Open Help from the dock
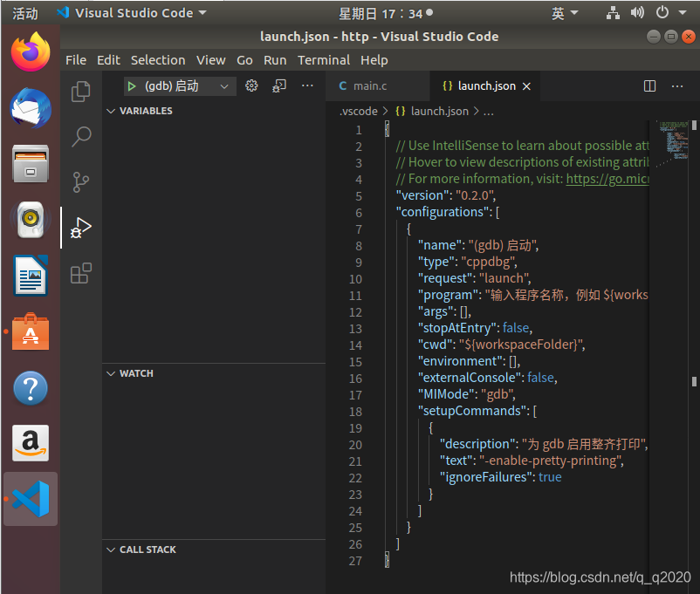This screenshot has width=700, height=594. tap(31, 388)
